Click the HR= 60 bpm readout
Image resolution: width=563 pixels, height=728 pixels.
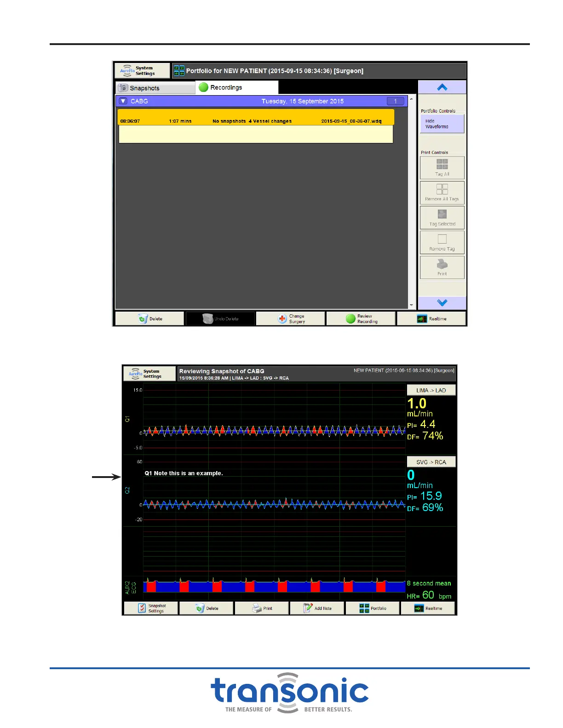tap(429, 595)
